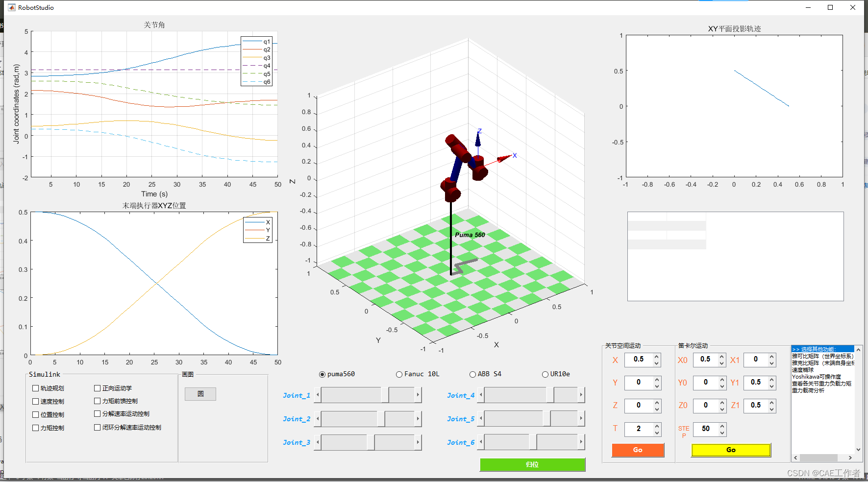The image size is (868, 482).
Task: Click the yellow Go button for Cartesian motion
Action: tap(731, 450)
